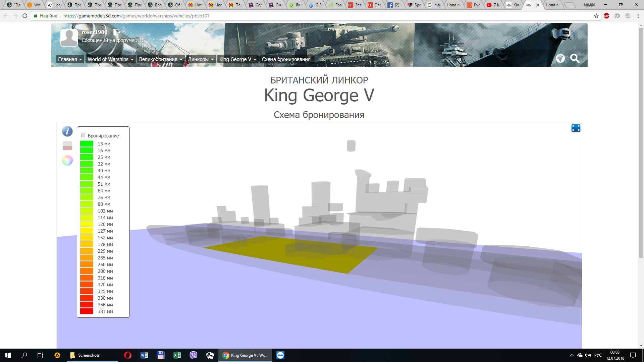Bookmark this page with the star icon
Screen dimensions: 644x362
coord(596,16)
